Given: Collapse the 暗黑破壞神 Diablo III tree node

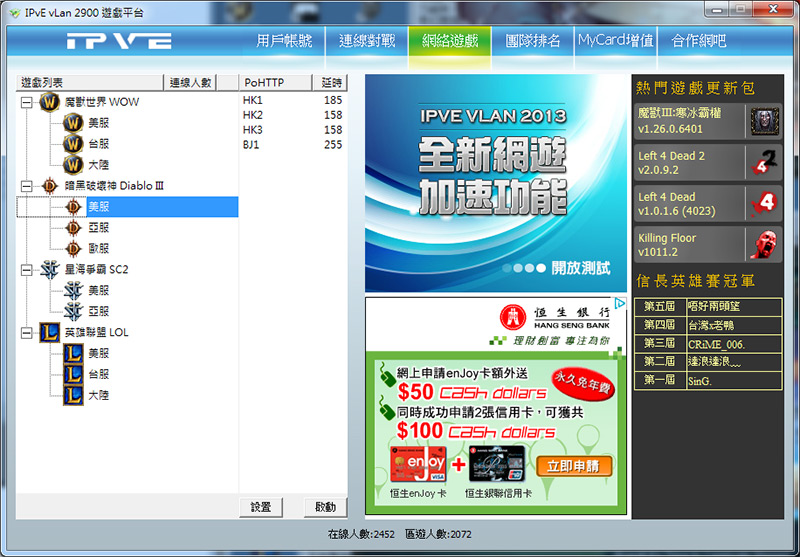Looking at the screenshot, I should 25,186.
